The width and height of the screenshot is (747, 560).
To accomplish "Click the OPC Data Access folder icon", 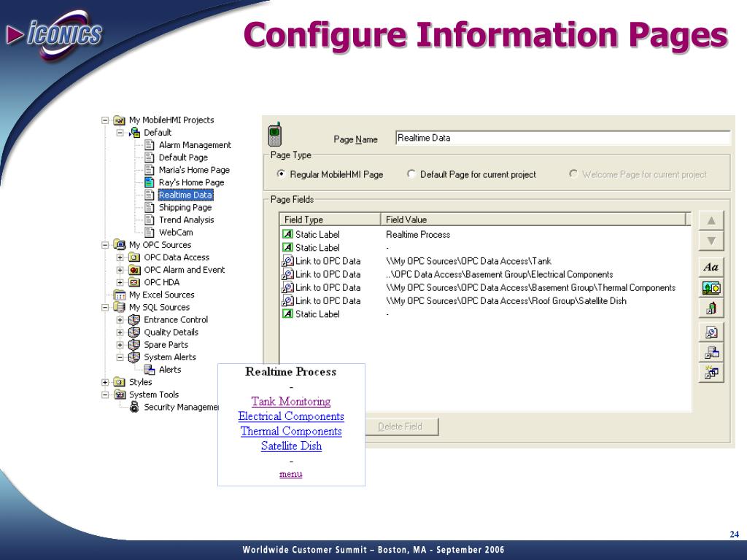I will 134,257.
